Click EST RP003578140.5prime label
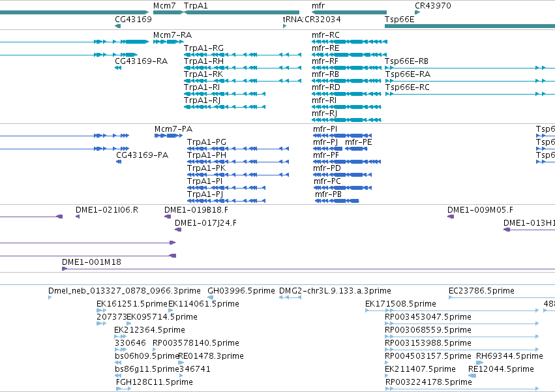Image resolution: width=555 pixels, height=392 pixels. tap(196, 343)
